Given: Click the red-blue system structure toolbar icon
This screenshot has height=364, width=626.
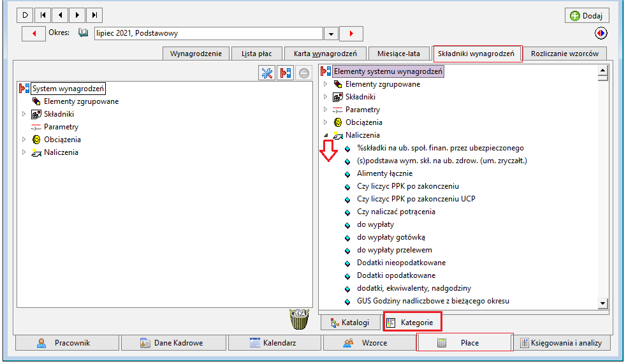Looking at the screenshot, I should click(x=285, y=73).
